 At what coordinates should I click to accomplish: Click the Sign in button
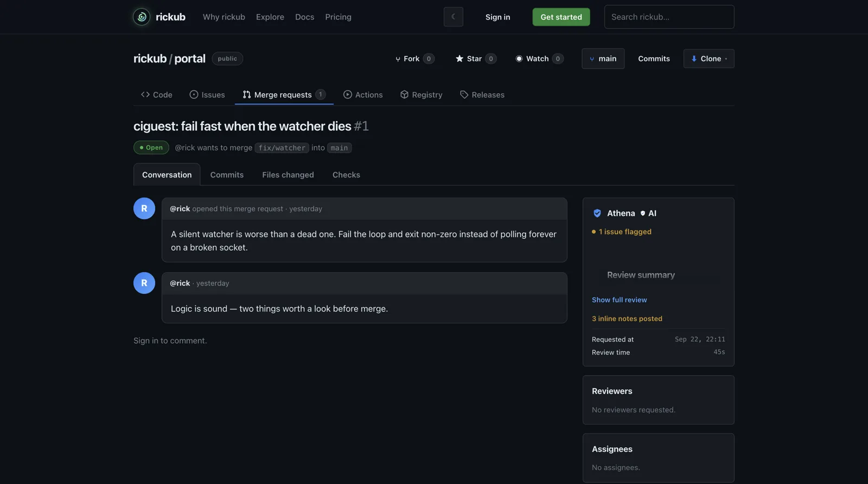coord(497,17)
